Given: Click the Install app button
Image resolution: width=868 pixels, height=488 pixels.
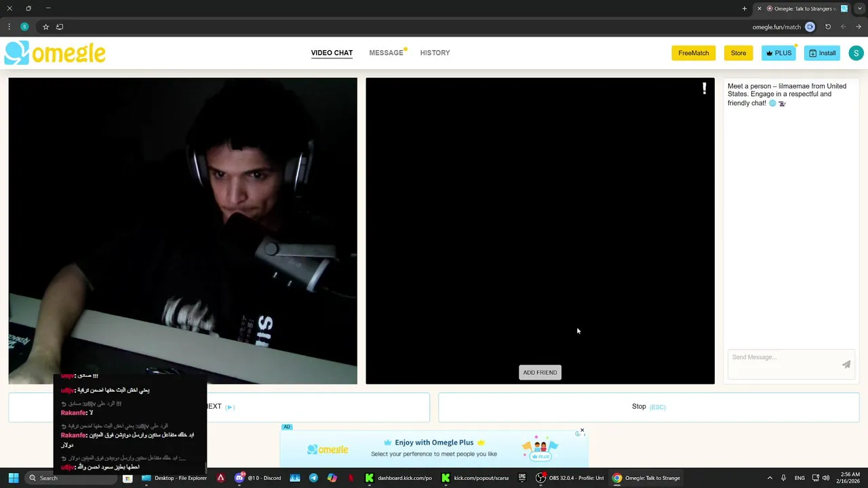Looking at the screenshot, I should 822,53.
